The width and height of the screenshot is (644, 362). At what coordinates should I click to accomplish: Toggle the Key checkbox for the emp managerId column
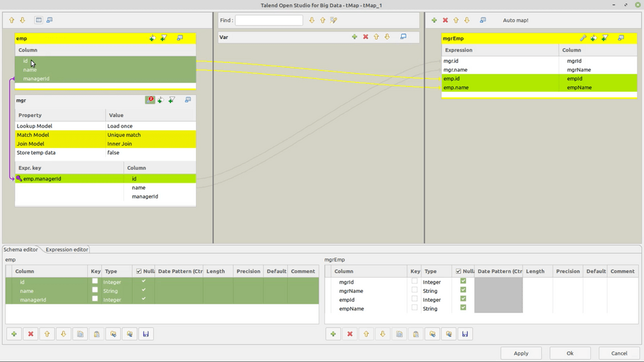95,299
